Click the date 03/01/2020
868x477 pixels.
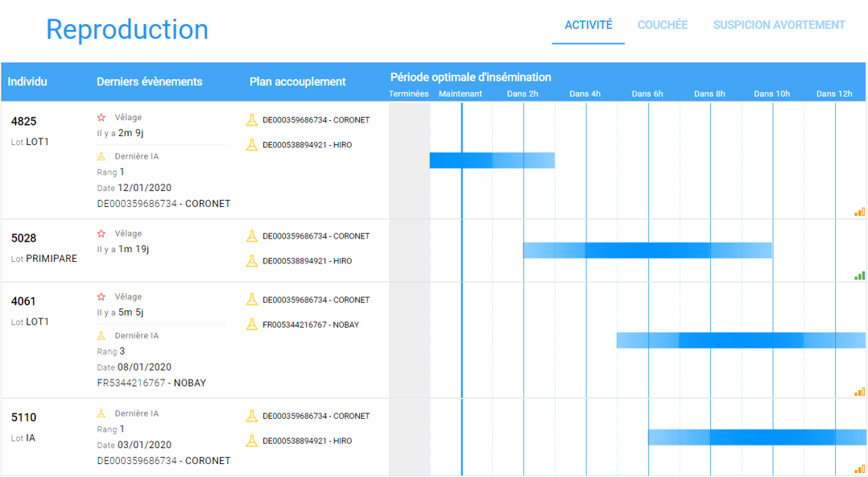144,445
